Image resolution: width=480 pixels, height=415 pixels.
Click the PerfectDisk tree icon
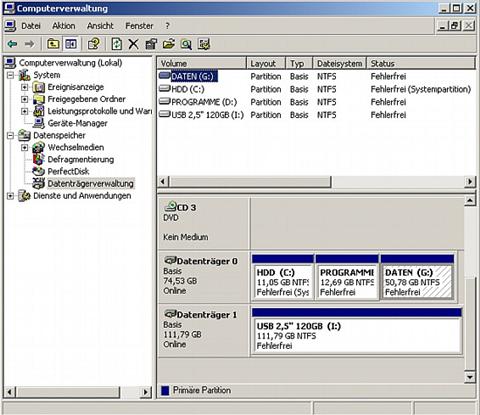tap(39, 171)
